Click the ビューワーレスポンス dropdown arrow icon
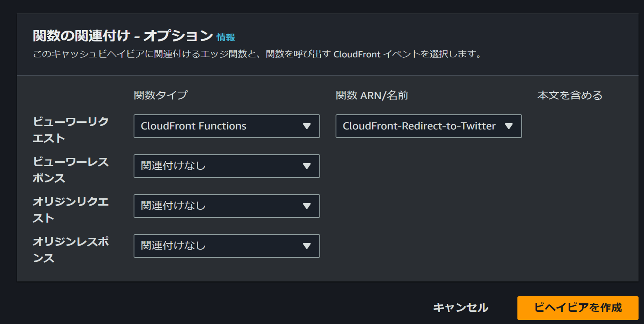Viewport: 644px width, 324px height. 307,166
